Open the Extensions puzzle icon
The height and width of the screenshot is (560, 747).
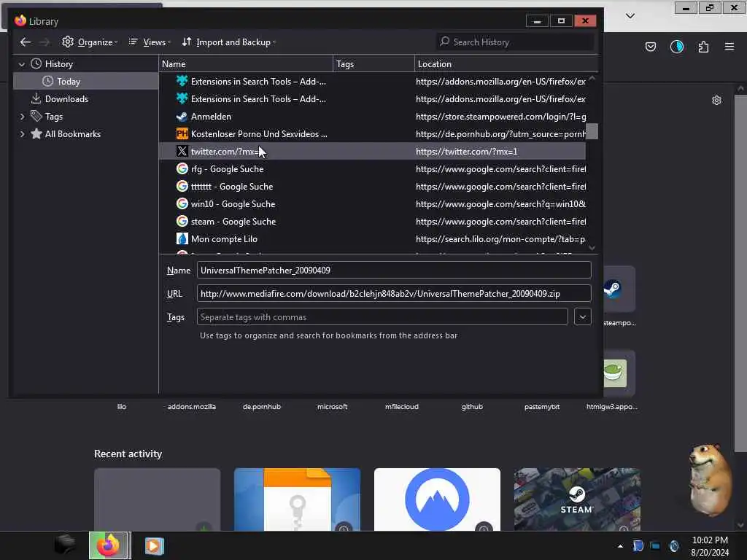tap(703, 47)
